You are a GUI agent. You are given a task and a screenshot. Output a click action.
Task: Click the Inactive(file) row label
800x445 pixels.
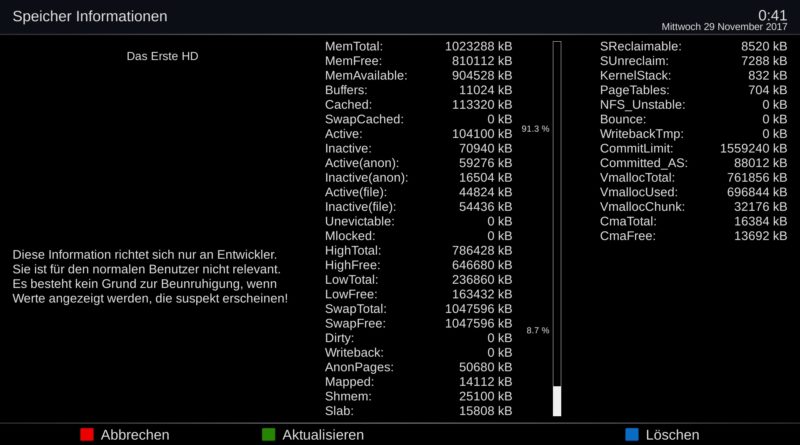360,207
